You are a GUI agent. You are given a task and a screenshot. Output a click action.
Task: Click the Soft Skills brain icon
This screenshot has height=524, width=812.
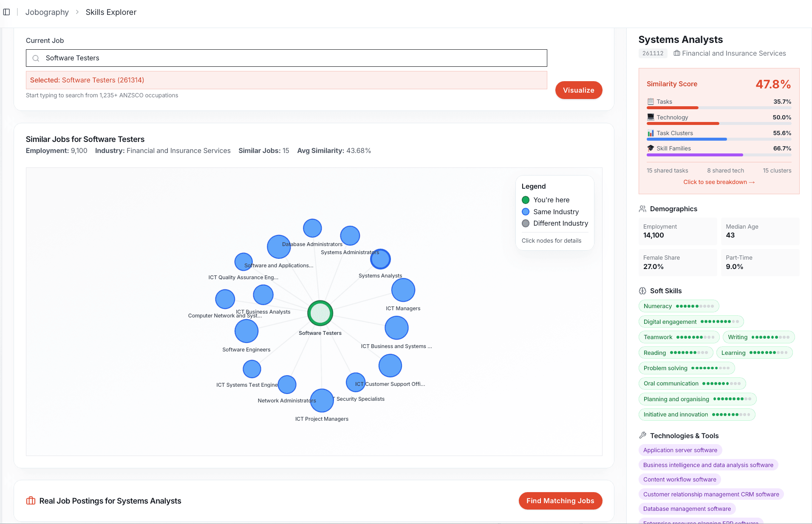(642, 291)
